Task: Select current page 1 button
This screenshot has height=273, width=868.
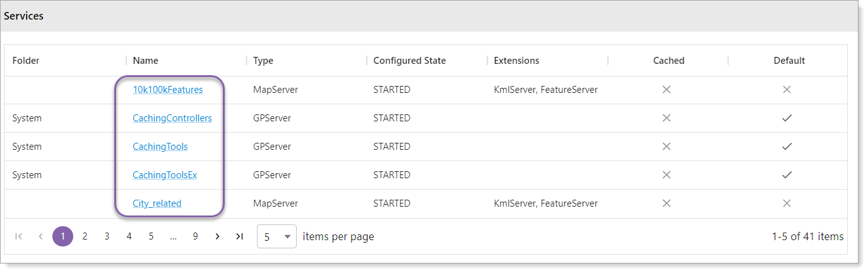Action: click(62, 236)
